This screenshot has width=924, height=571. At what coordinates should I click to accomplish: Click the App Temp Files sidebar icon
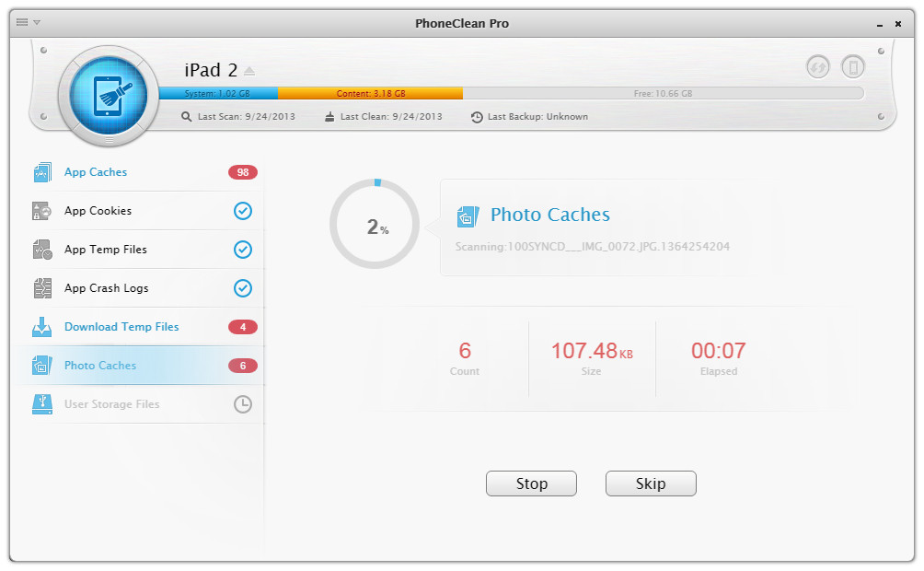(x=42, y=250)
